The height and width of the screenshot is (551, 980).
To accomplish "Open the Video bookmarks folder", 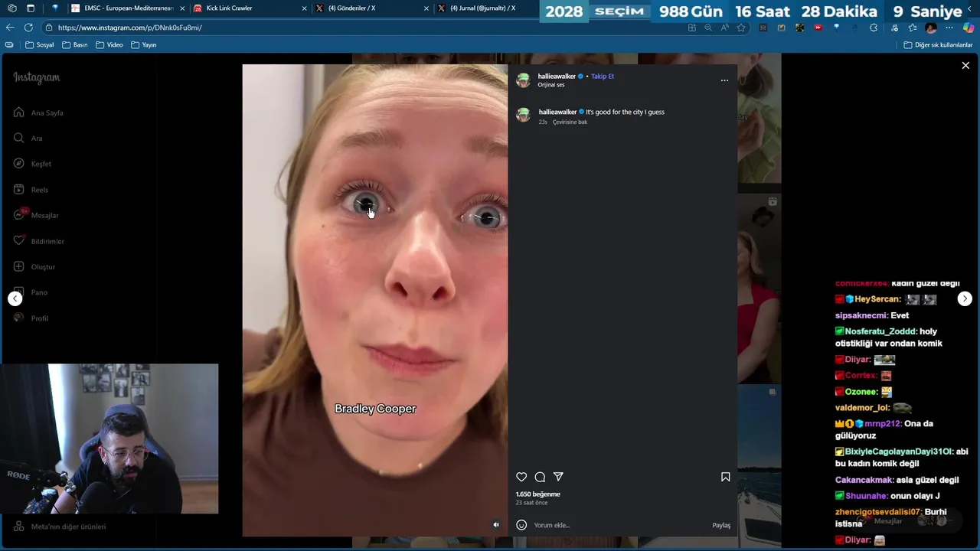I will [x=109, y=45].
